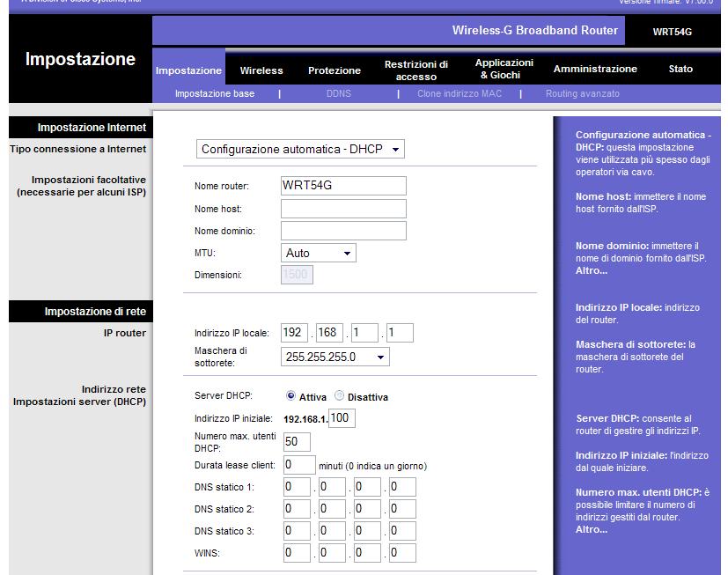Screen dimensions: 728x575
Task: Click first octet of DNS statico 3
Action: click(x=297, y=531)
